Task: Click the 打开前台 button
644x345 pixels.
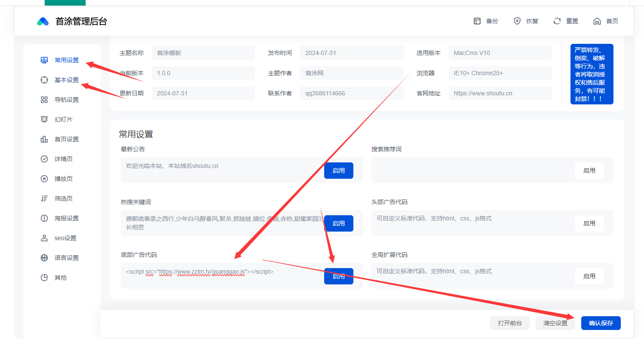Action: pyautogui.click(x=510, y=323)
